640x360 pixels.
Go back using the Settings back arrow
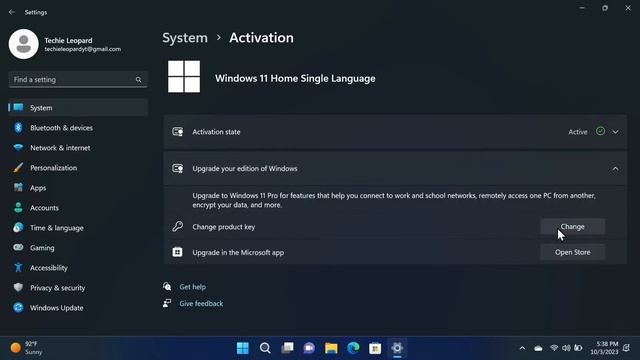click(x=12, y=12)
